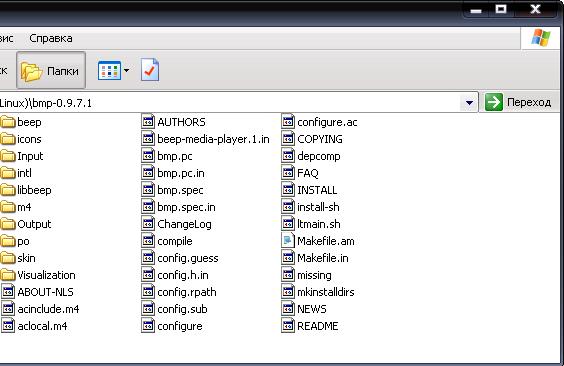
Task: Select the libbeep folder icon
Action: coord(8,190)
